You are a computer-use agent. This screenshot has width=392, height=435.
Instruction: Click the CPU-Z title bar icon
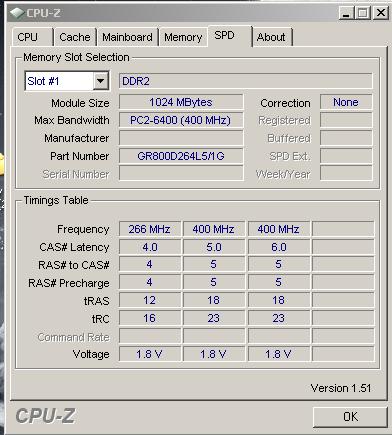pos(17,13)
